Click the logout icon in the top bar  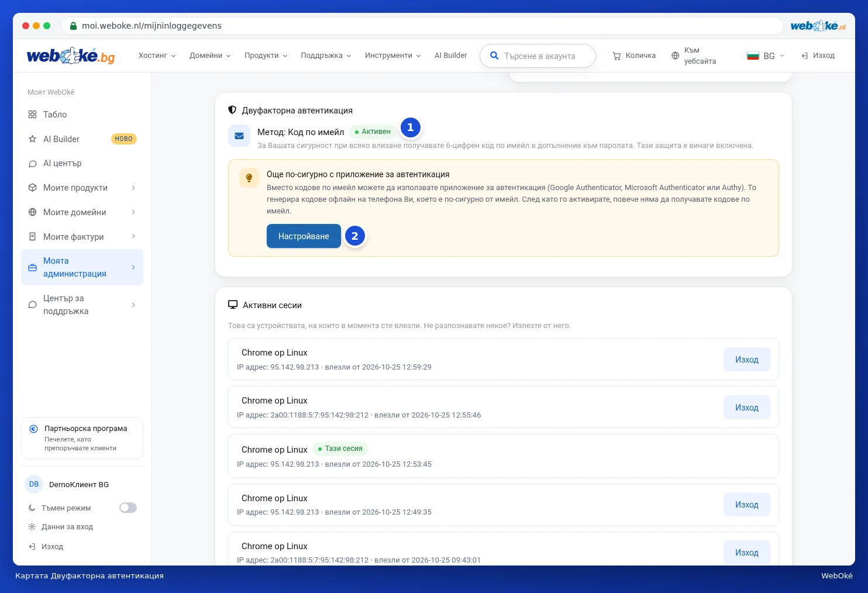click(x=805, y=56)
